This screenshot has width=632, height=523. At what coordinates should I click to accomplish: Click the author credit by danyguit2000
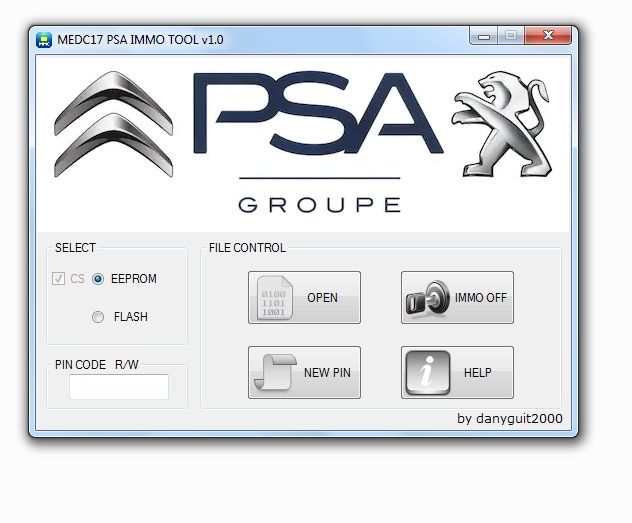tap(509, 419)
